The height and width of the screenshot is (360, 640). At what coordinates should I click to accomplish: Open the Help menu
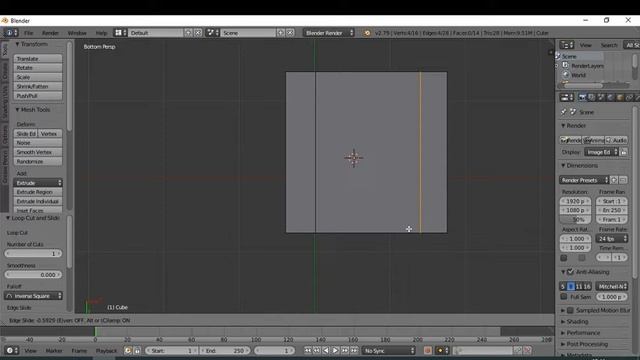101,33
